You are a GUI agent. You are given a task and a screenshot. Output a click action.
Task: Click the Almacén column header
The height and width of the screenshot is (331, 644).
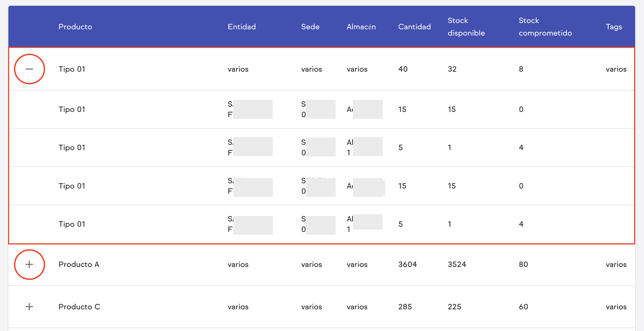tap(361, 26)
